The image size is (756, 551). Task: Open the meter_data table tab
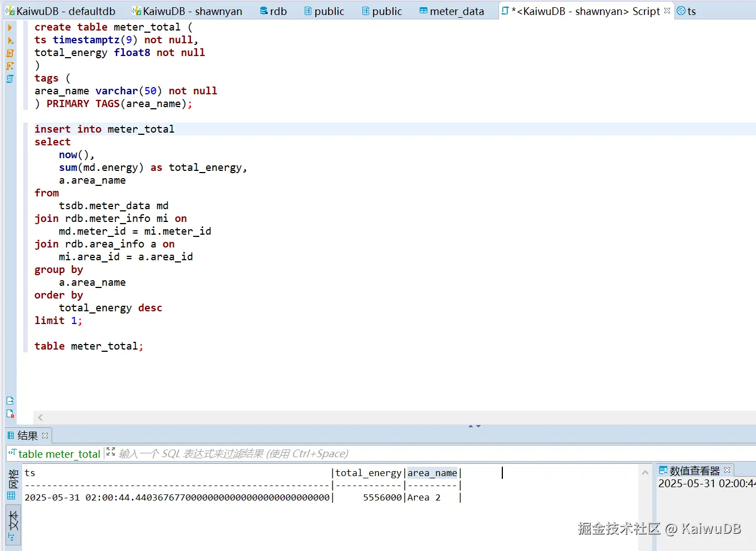tap(452, 11)
